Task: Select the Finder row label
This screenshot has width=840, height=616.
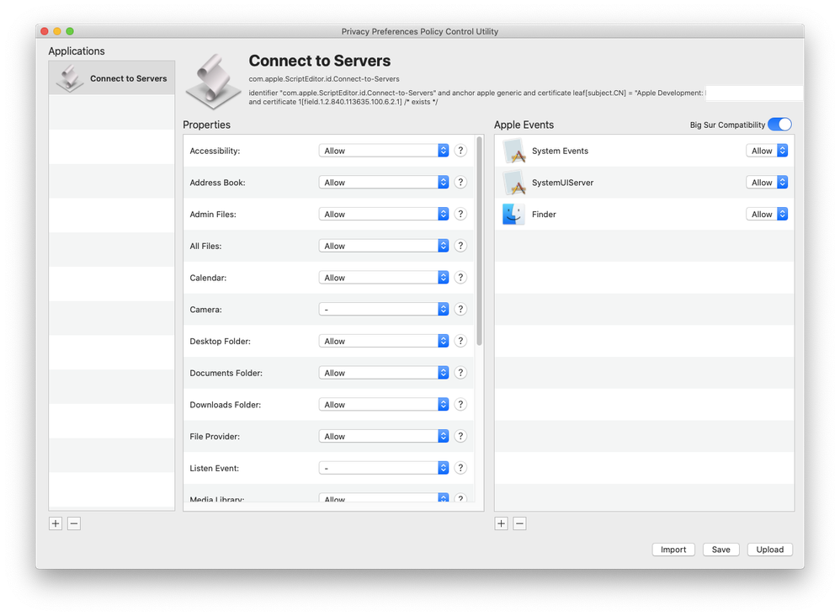Action: click(x=544, y=215)
